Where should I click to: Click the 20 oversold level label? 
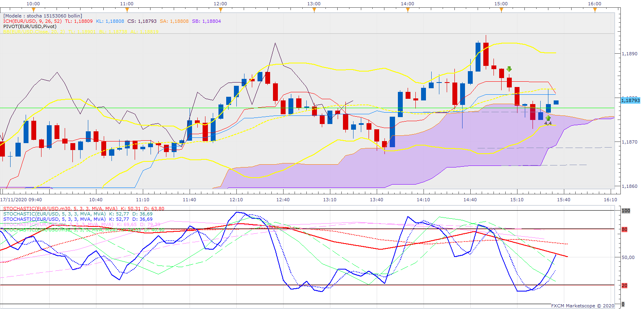coord(624,285)
